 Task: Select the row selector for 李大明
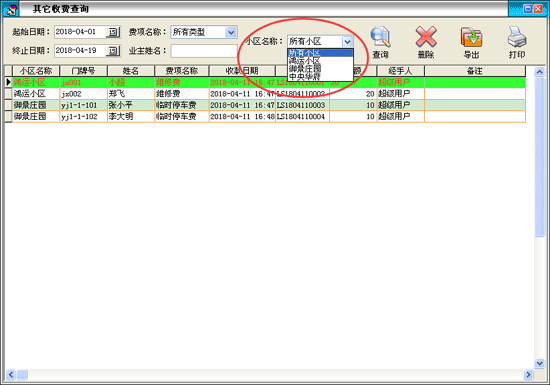point(8,116)
